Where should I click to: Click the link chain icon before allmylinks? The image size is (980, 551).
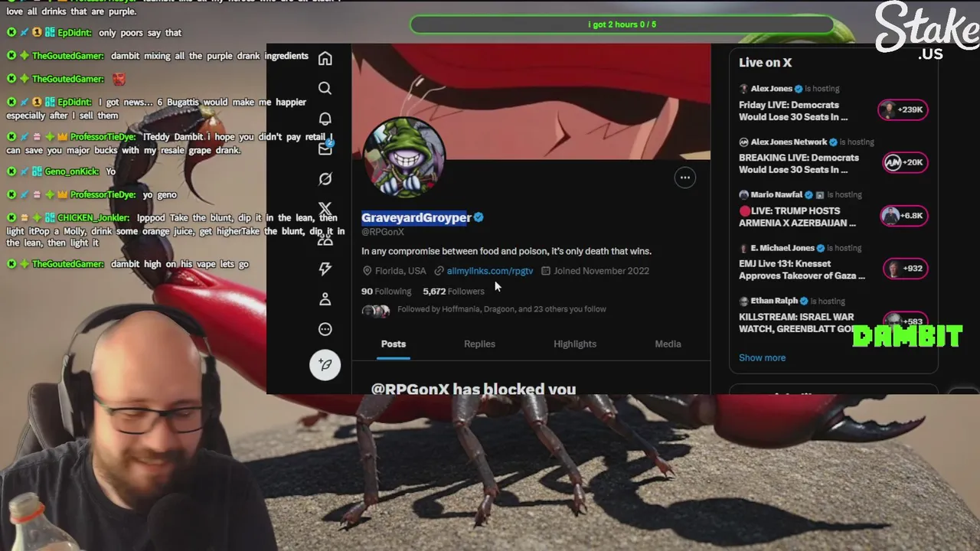[x=439, y=271]
